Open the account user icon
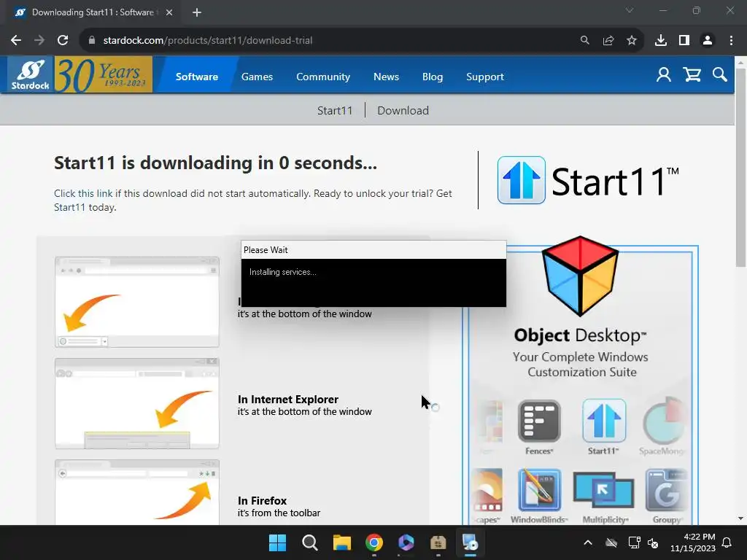This screenshot has width=747, height=560. (663, 75)
